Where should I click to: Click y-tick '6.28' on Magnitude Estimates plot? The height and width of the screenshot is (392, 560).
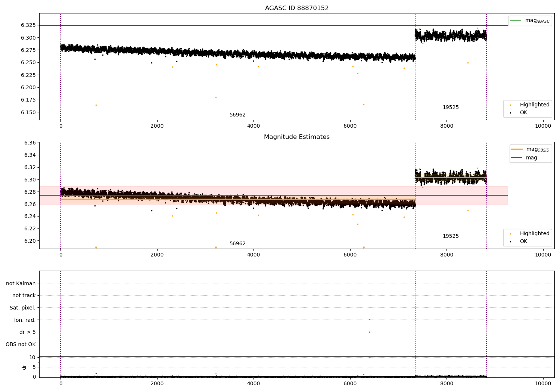(x=30, y=192)
